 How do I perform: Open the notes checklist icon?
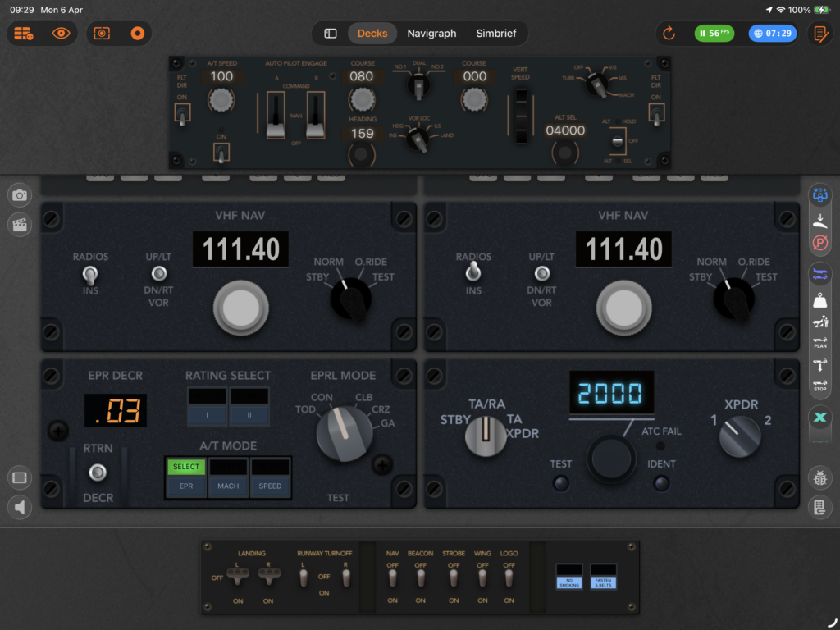pyautogui.click(x=819, y=34)
